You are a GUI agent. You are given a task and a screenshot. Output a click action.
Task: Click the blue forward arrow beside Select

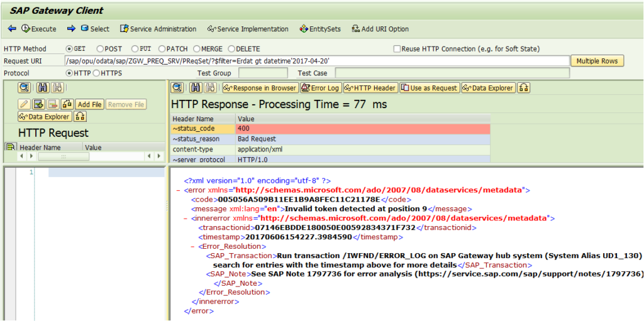(72, 28)
